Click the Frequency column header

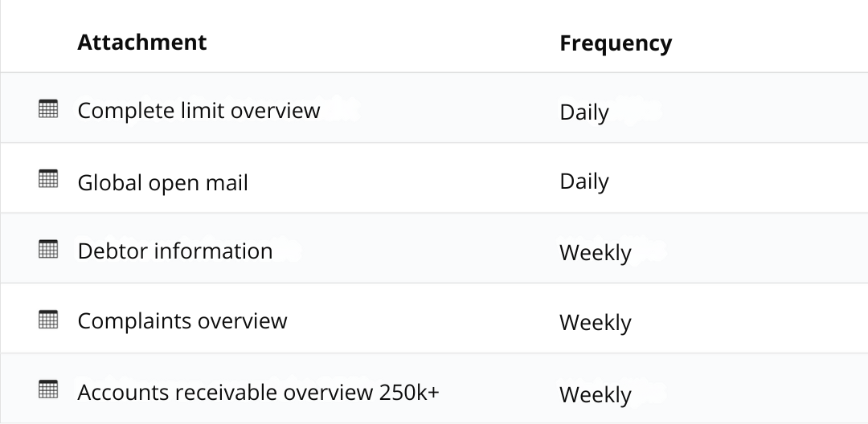tap(616, 43)
